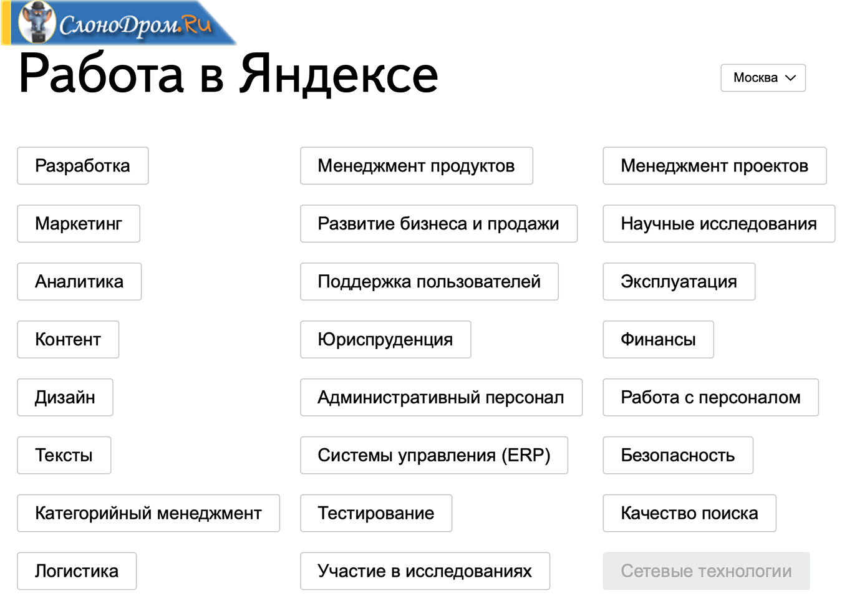Choose Качество поиска
842x616 pixels.
coord(690,514)
